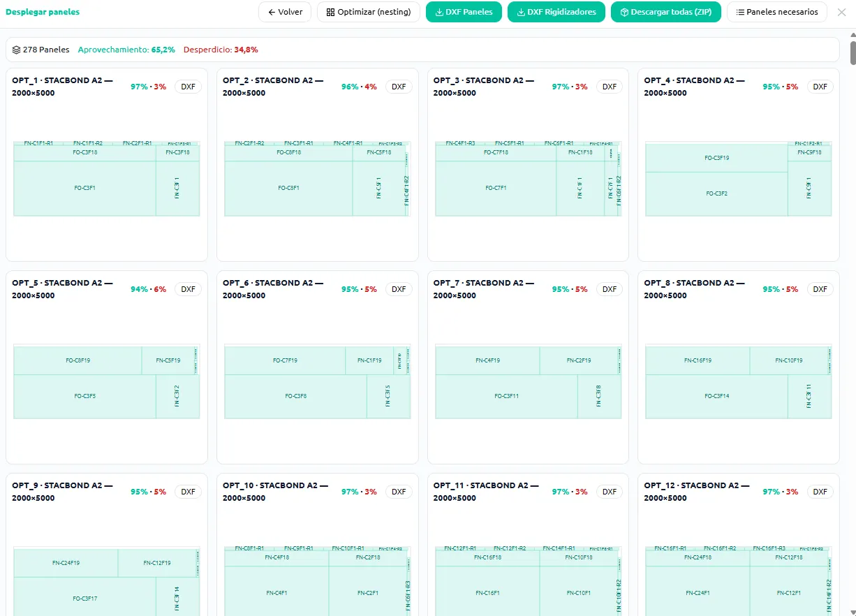Image resolution: width=856 pixels, height=616 pixels.
Task: Download DXF Rigidizadores
Action: click(x=556, y=12)
